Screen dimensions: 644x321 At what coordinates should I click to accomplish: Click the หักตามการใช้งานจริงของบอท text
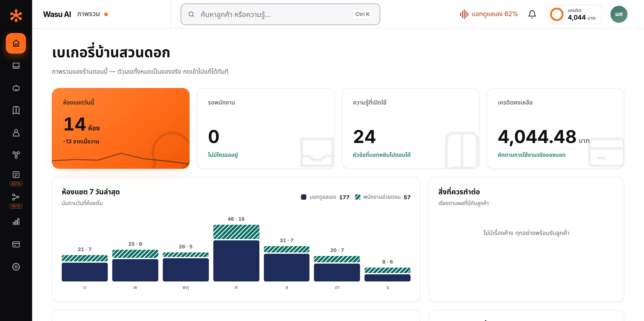(x=532, y=155)
